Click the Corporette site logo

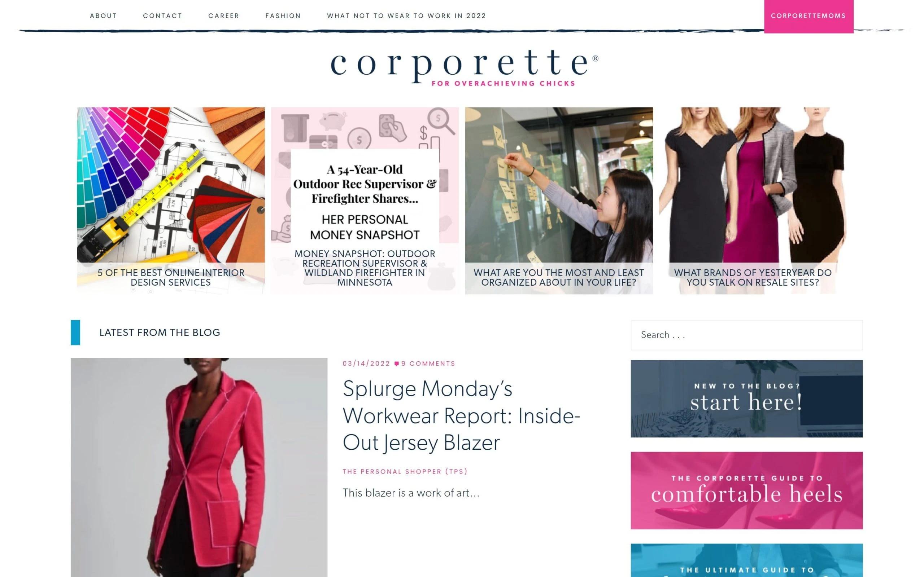[x=464, y=67]
